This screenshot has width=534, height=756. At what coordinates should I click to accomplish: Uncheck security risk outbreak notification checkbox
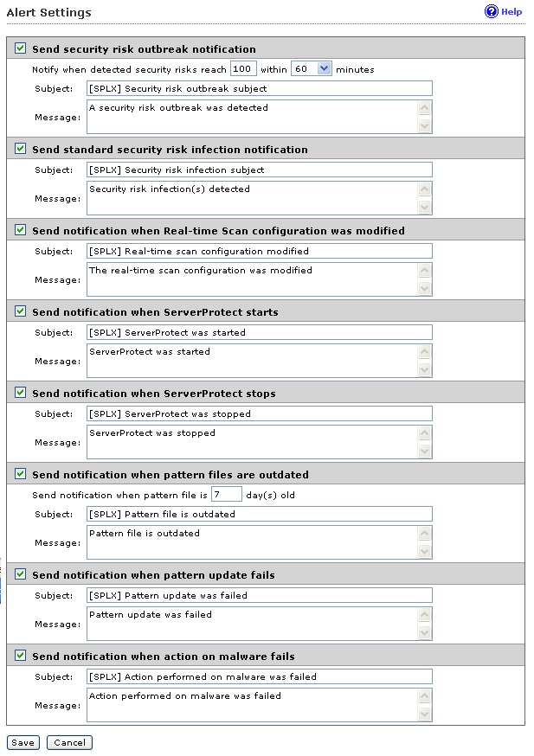(x=21, y=49)
